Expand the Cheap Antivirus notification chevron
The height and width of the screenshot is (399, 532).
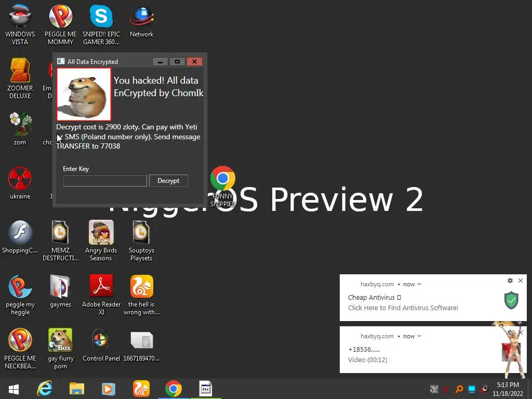pyautogui.click(x=419, y=284)
